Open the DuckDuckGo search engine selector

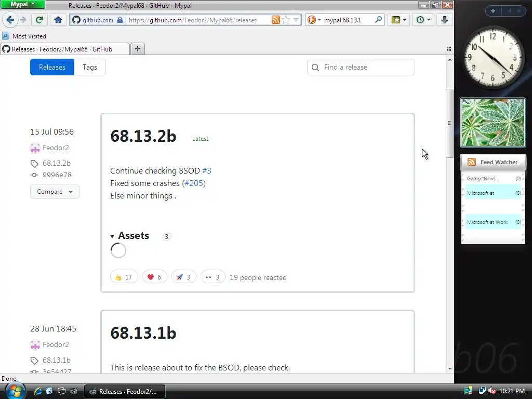[314, 20]
